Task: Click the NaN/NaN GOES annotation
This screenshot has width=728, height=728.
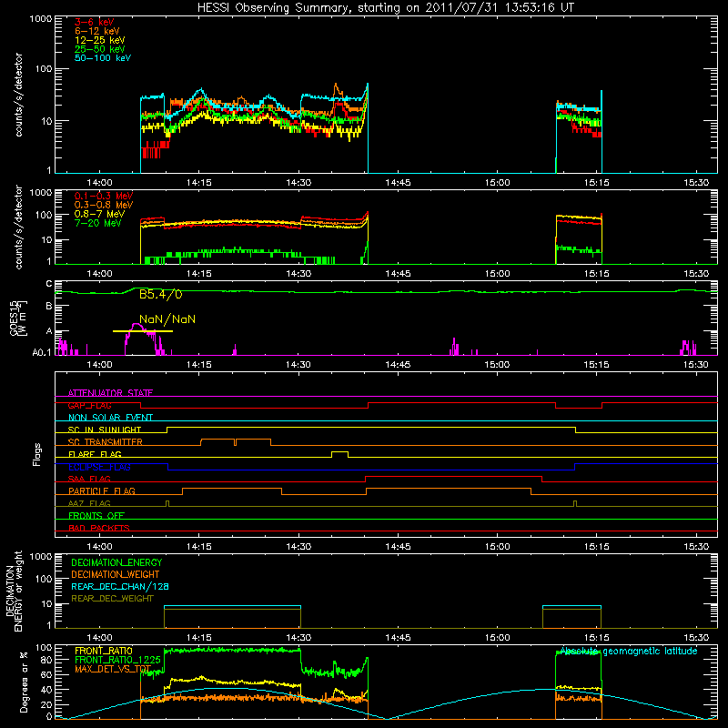Action: coord(167,319)
